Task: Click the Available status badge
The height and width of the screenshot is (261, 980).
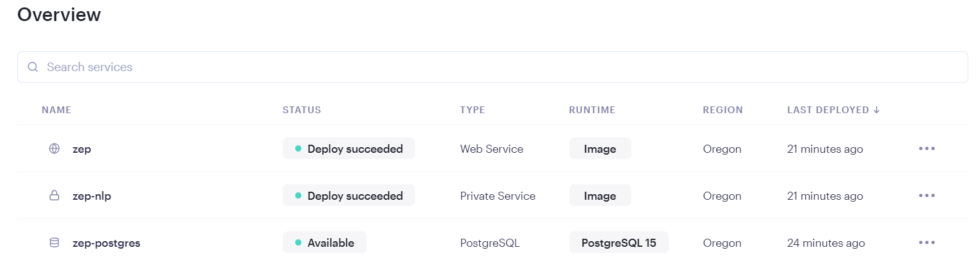Action: pos(325,242)
